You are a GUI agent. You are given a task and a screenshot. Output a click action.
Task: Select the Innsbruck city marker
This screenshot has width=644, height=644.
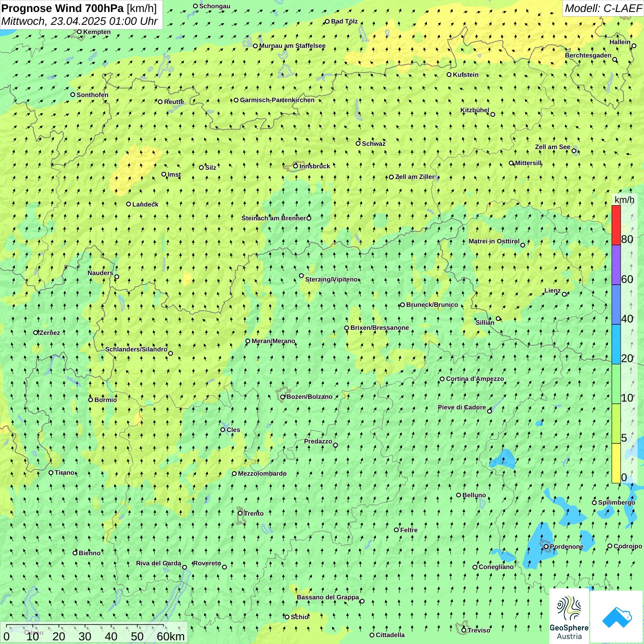pyautogui.click(x=296, y=166)
